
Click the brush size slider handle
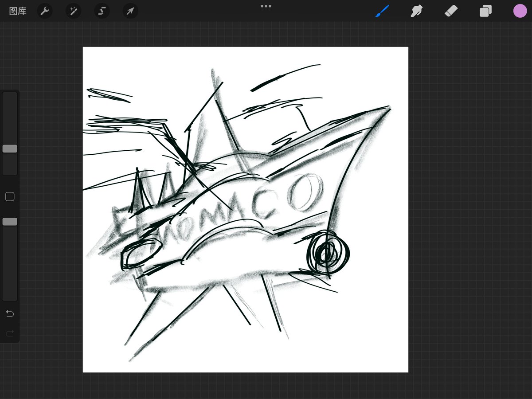(x=10, y=149)
